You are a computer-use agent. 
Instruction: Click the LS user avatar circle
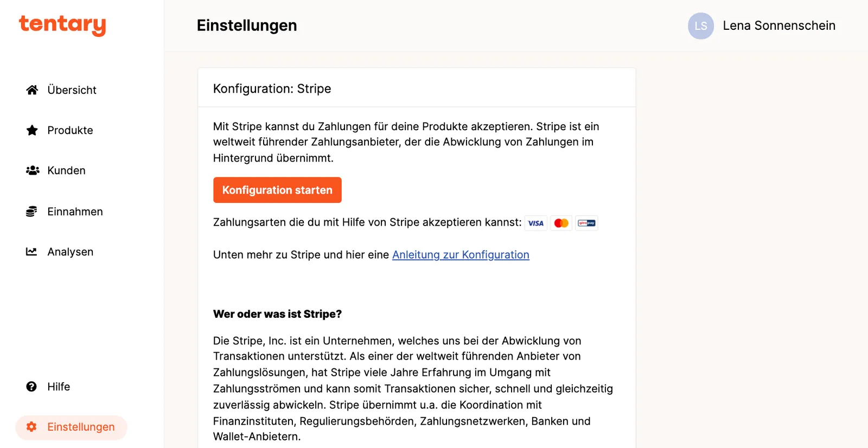tap(701, 26)
